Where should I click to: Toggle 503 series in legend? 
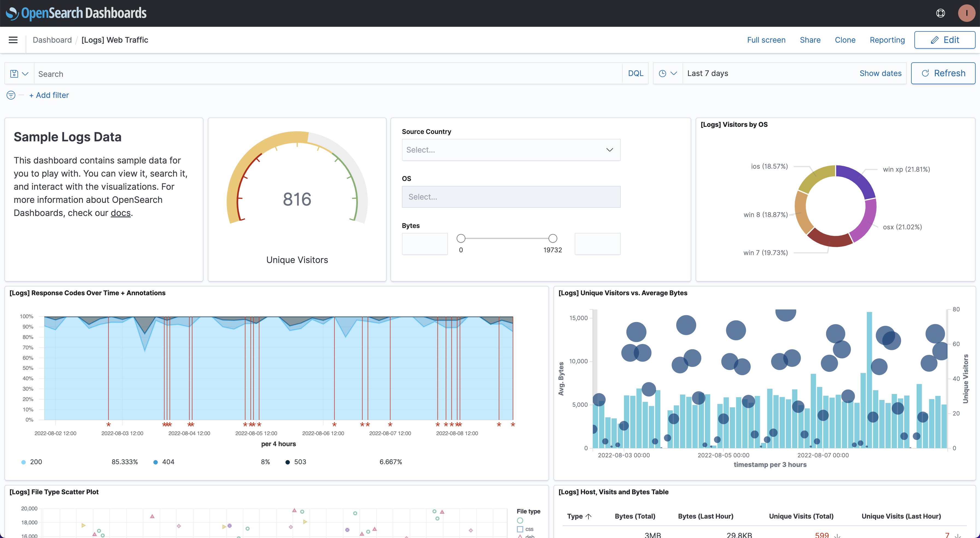(x=296, y=462)
